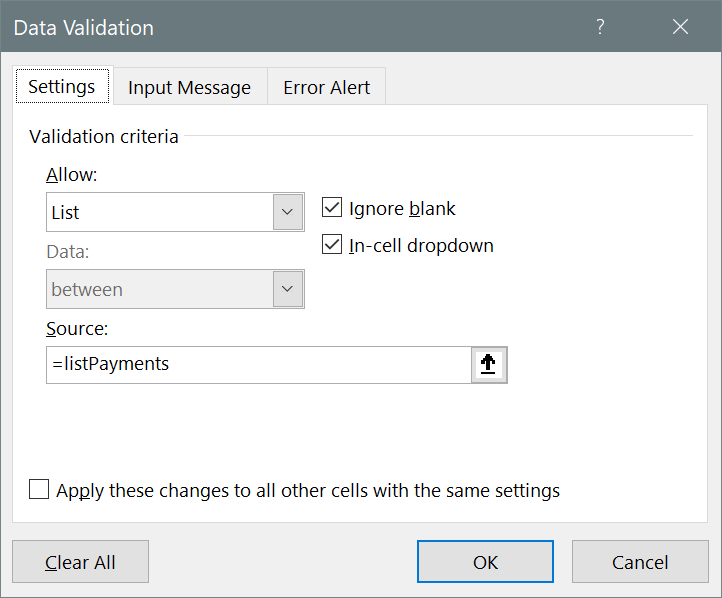Click the Allow combo box showing List

[x=160, y=212]
